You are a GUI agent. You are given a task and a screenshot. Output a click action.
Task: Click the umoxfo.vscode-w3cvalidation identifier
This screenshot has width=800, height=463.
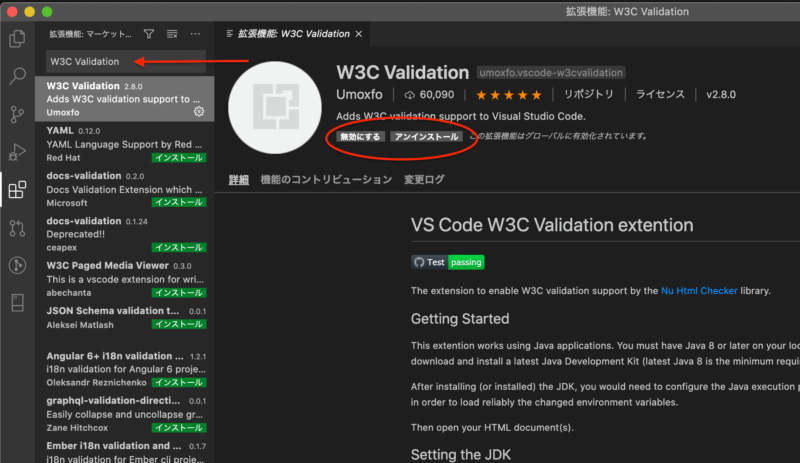coord(551,72)
